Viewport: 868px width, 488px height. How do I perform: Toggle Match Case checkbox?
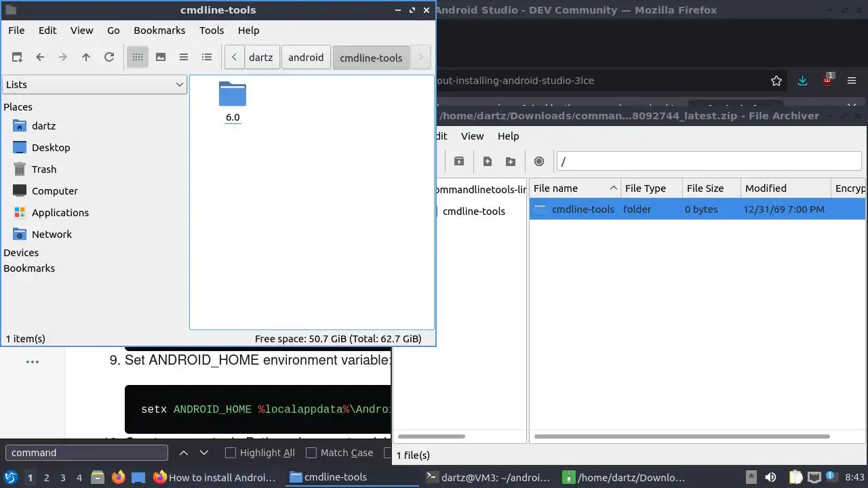pos(311,453)
